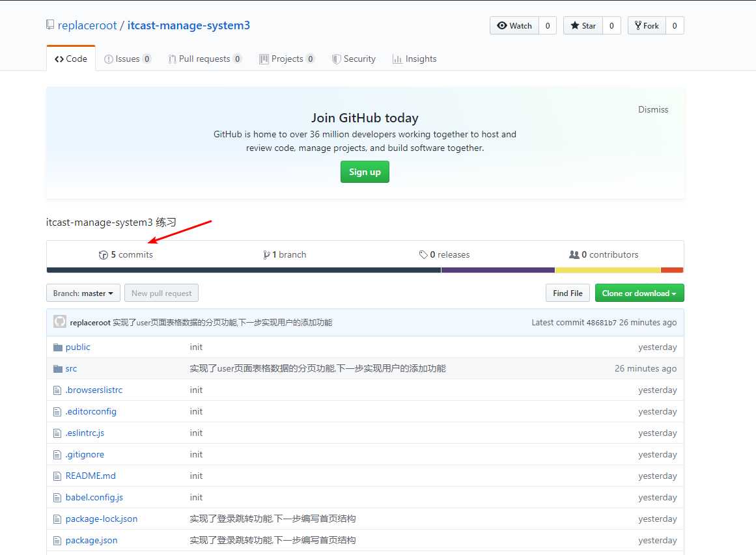Open the .gitignore file

click(x=85, y=454)
